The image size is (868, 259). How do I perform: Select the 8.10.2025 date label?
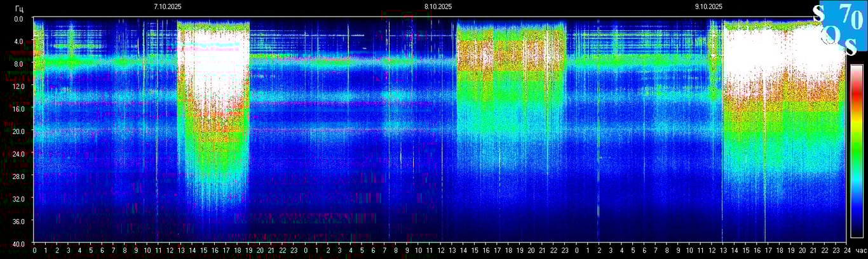pos(438,6)
